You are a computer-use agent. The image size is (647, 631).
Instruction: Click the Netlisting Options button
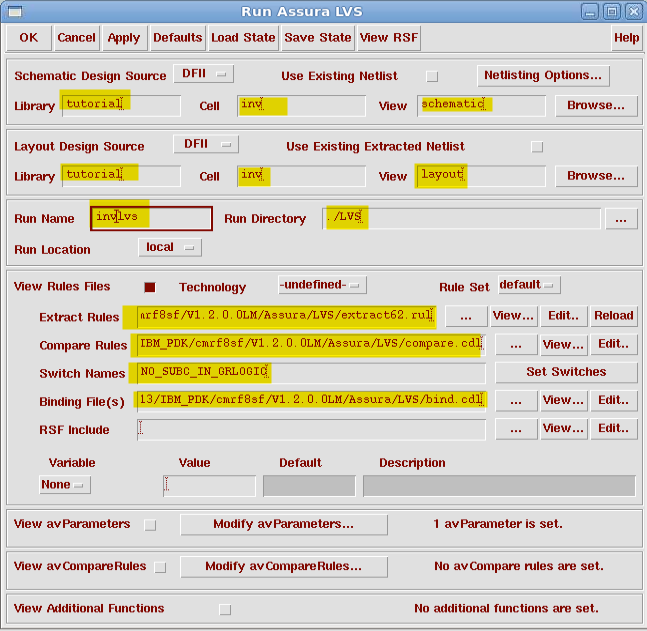pos(543,76)
